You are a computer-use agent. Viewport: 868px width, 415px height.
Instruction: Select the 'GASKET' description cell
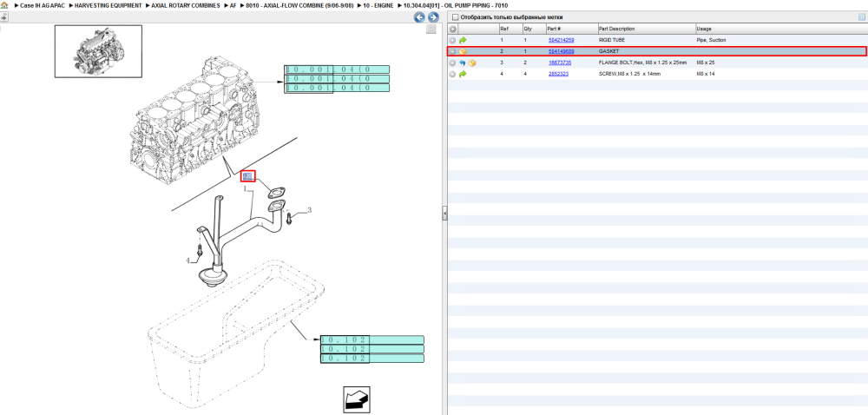tap(608, 51)
